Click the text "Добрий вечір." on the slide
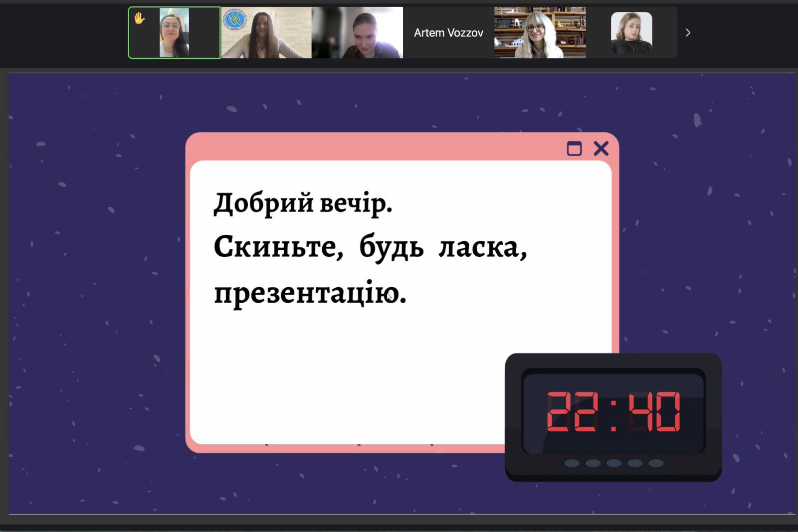798x532 pixels. (x=303, y=203)
